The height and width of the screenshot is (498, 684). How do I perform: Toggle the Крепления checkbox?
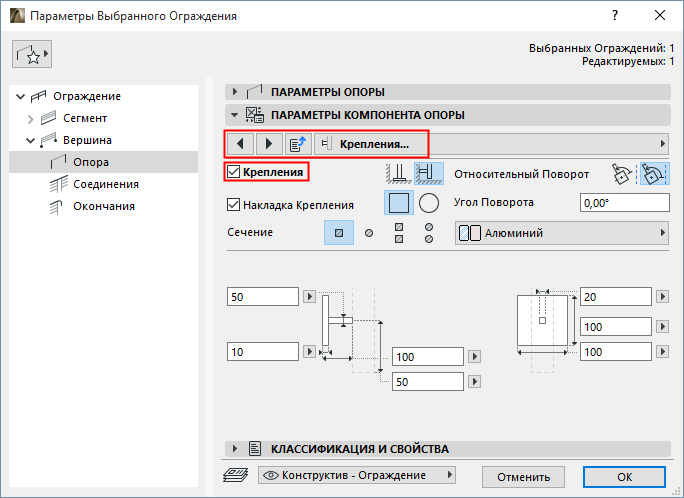point(233,172)
